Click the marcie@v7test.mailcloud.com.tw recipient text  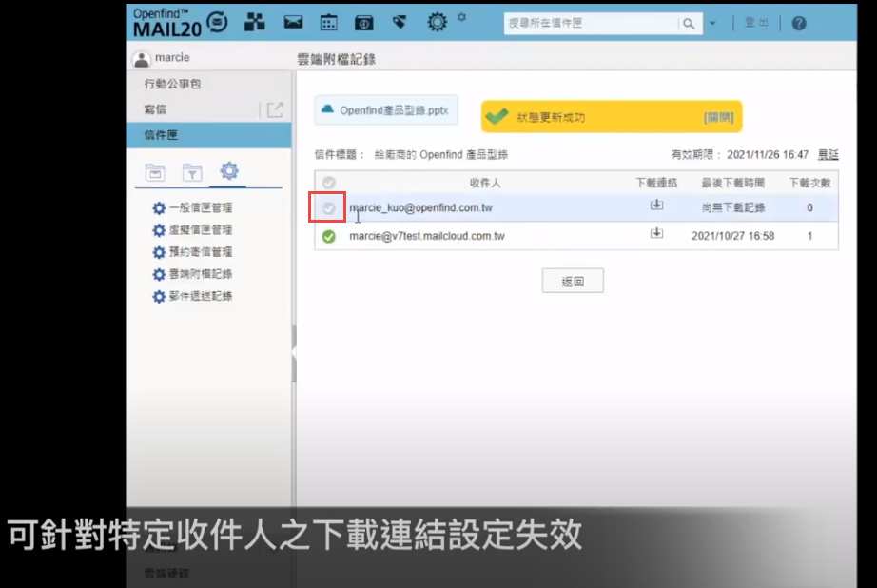[x=427, y=236]
